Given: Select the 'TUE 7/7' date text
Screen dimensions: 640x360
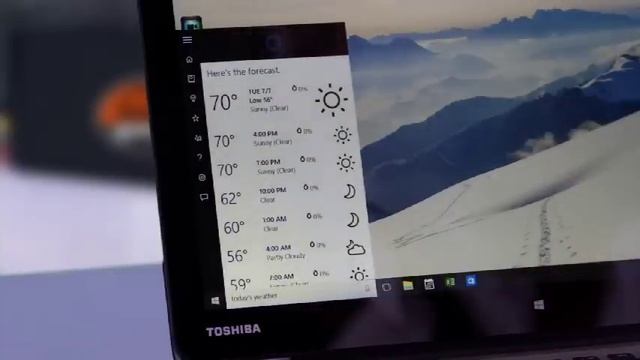Looking at the screenshot, I should 260,91.
